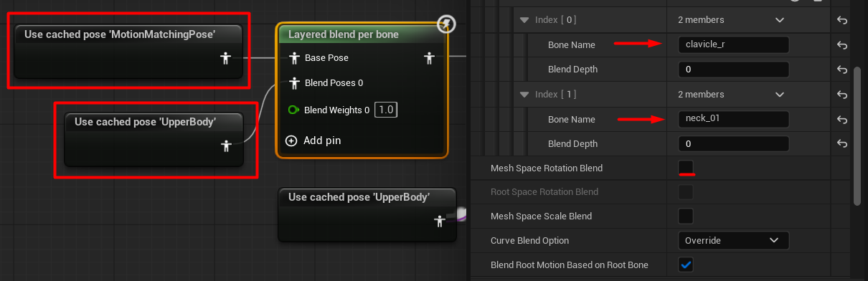Click Base Pose input pin
This screenshot has height=281, width=868.
pyautogui.click(x=293, y=57)
